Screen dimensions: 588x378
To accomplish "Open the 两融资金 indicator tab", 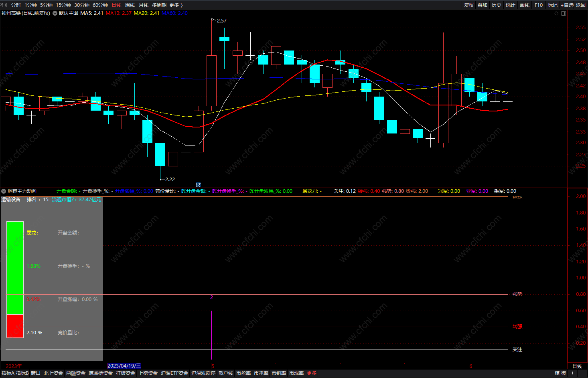I will (76, 373).
